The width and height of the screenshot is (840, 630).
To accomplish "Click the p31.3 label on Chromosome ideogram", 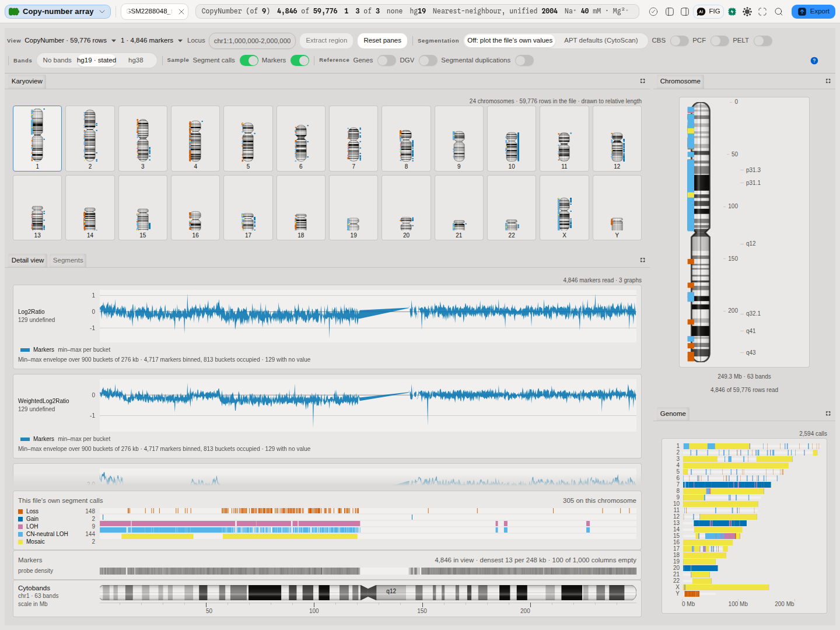I will (753, 170).
